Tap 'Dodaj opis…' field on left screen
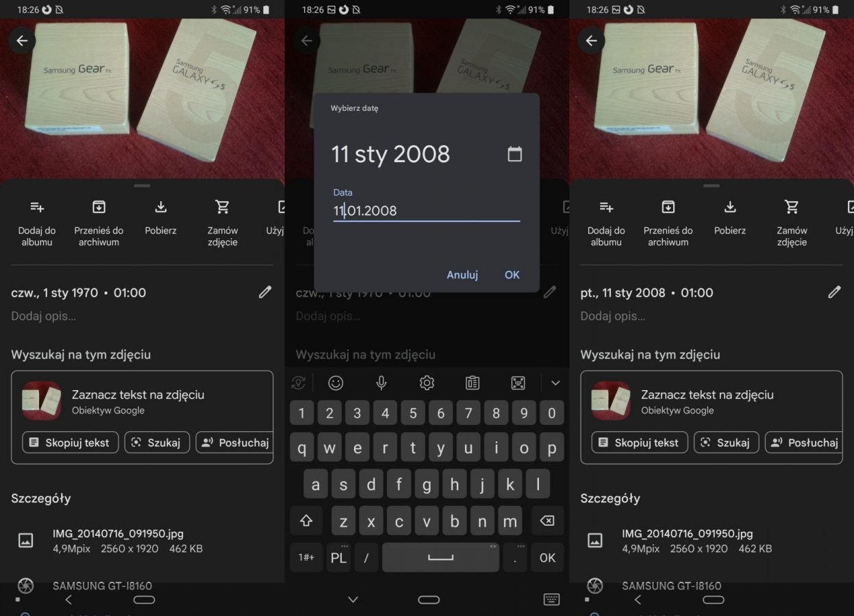Viewport: 854px width, 616px height. [44, 316]
